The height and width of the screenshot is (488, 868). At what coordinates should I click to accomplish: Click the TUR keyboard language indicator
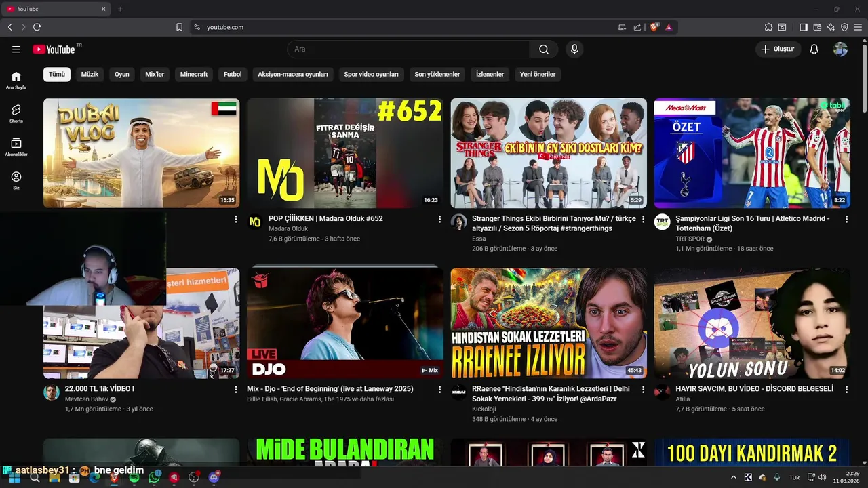tap(794, 478)
